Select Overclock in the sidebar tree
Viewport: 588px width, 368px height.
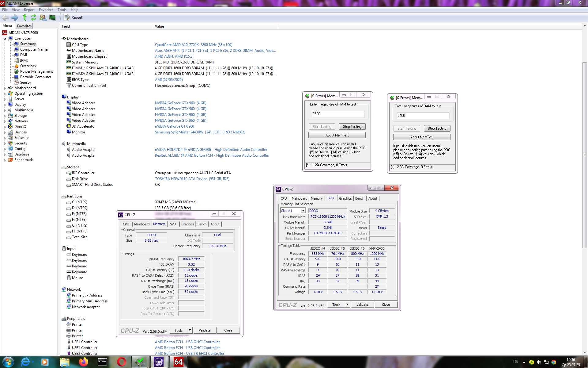(28, 66)
